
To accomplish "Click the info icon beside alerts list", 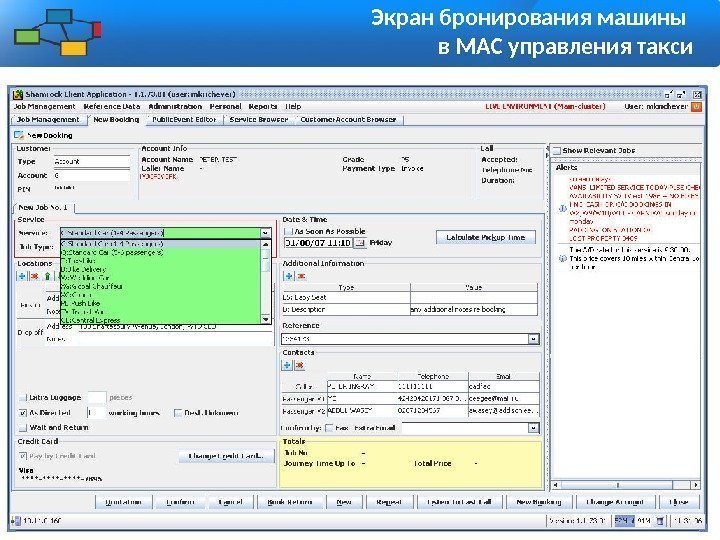I will (562, 208).
